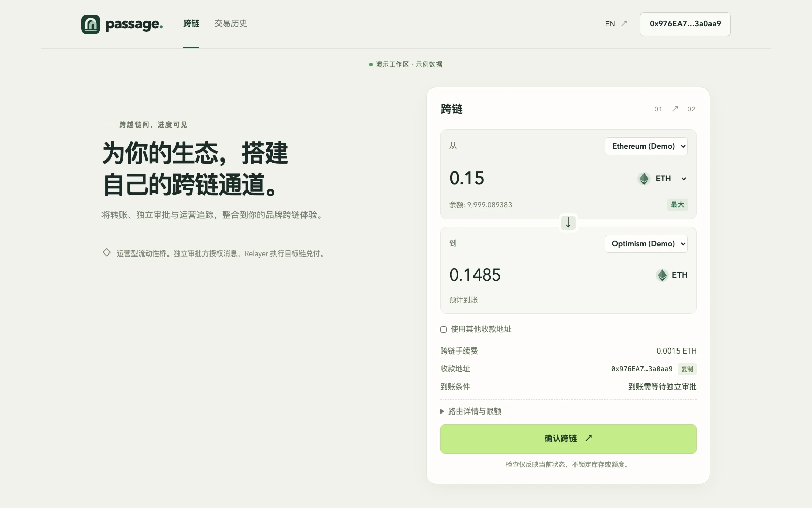Open the Optimism (Demo) destination chain dropdown
Image resolution: width=812 pixels, height=508 pixels.
(x=646, y=244)
